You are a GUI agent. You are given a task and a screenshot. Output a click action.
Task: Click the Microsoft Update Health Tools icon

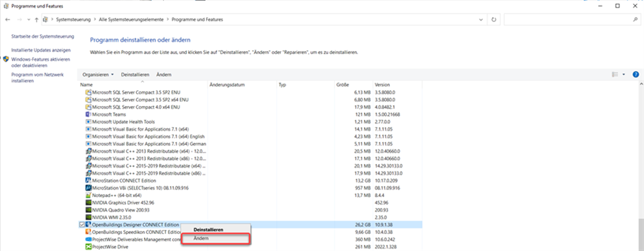(x=88, y=122)
